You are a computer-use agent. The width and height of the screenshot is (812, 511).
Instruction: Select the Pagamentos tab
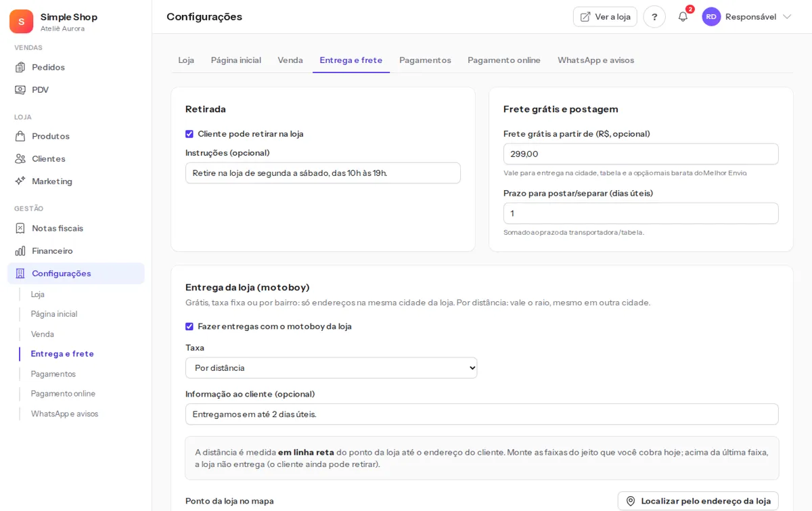point(425,60)
